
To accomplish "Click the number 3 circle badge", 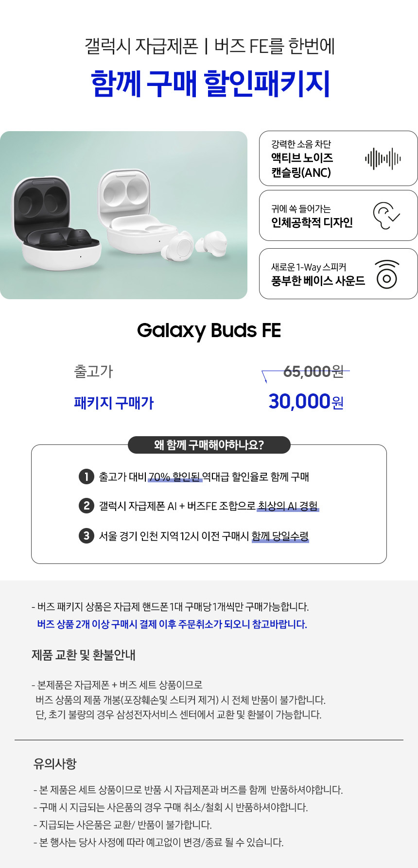I will [x=86, y=536].
